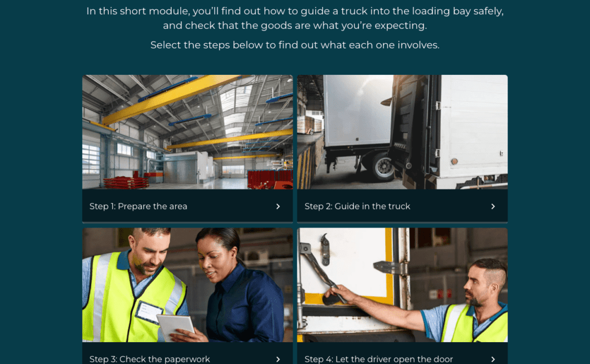Select the warehouse interior photo
This screenshot has height=364, width=590.
tap(187, 132)
